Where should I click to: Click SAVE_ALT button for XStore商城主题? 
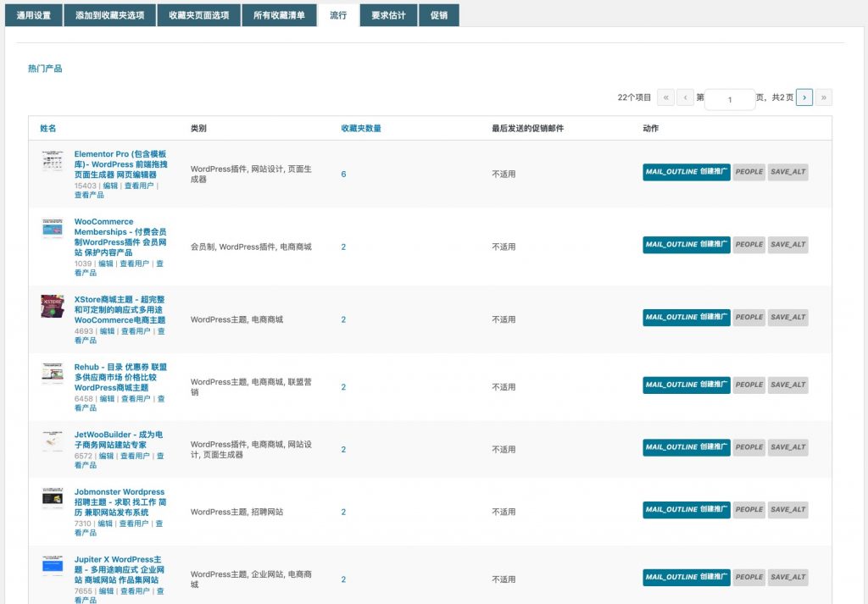coord(787,318)
